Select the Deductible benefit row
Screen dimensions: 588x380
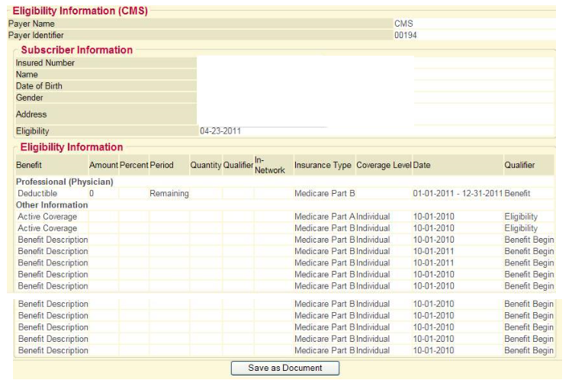[x=37, y=194]
